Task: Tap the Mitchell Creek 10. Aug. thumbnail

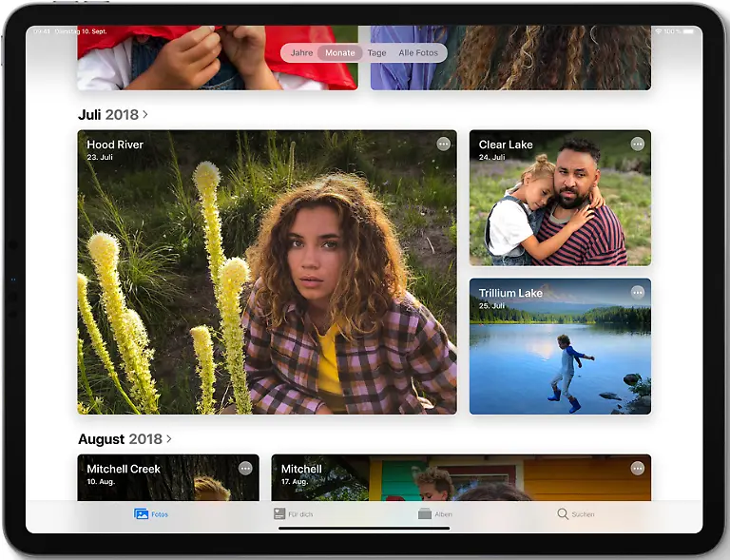Action: (x=167, y=485)
